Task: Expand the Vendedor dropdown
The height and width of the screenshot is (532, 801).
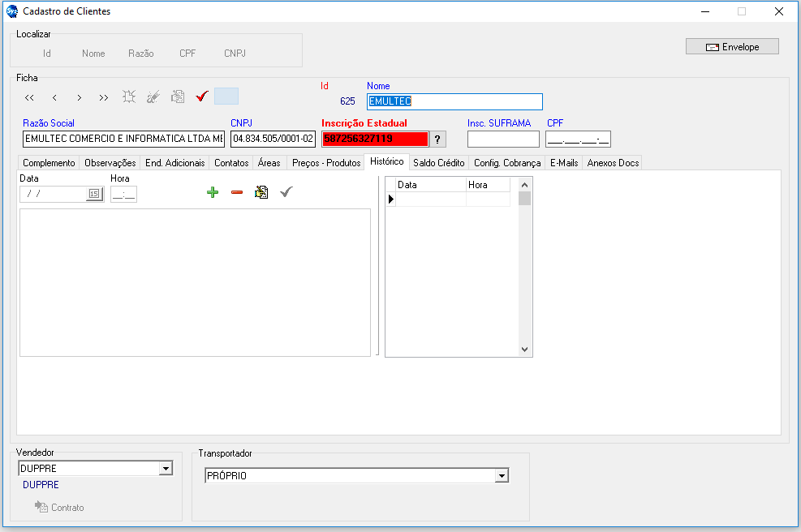Action: tap(166, 469)
